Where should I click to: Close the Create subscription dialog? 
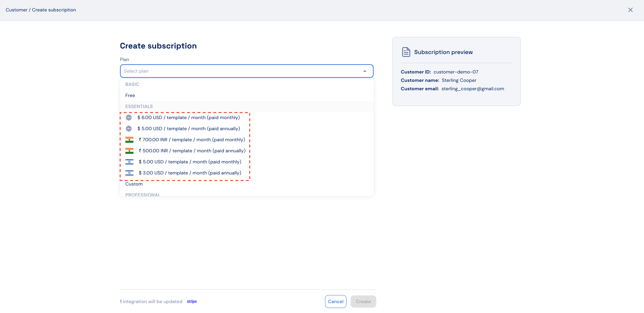click(x=630, y=10)
